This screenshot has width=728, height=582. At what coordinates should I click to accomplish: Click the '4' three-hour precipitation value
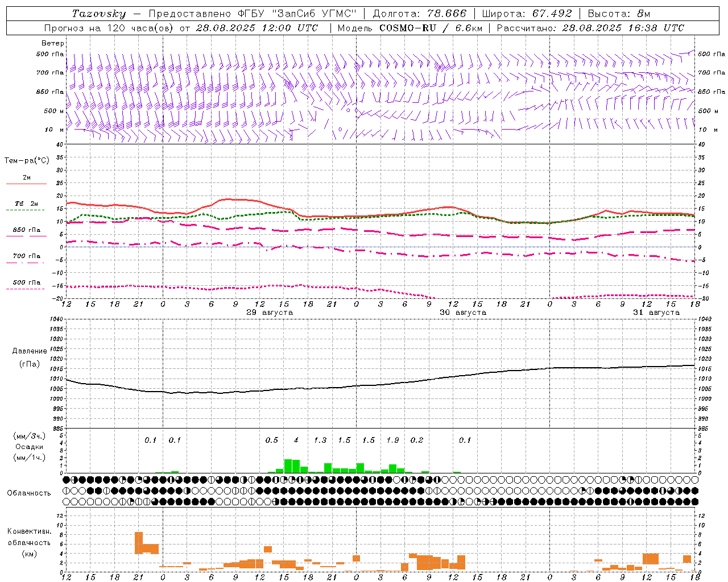tap(296, 440)
